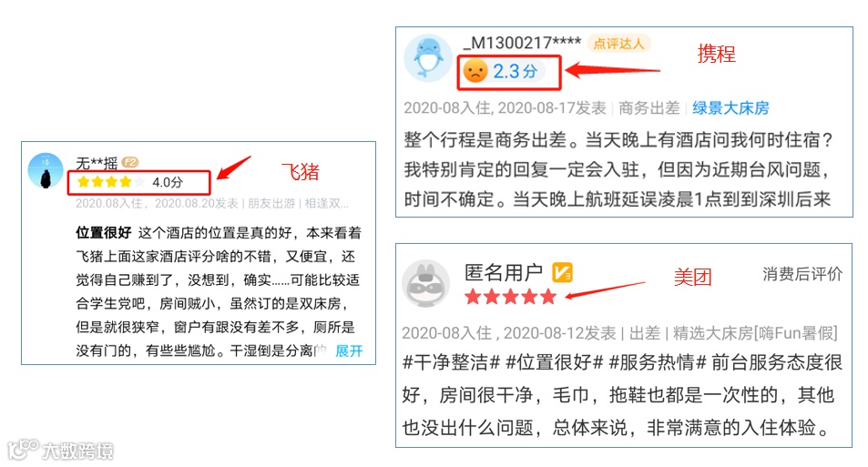
Task: Click the 精选大床房[嗨Fun暑假] room label
Action: pyautogui.click(x=755, y=333)
